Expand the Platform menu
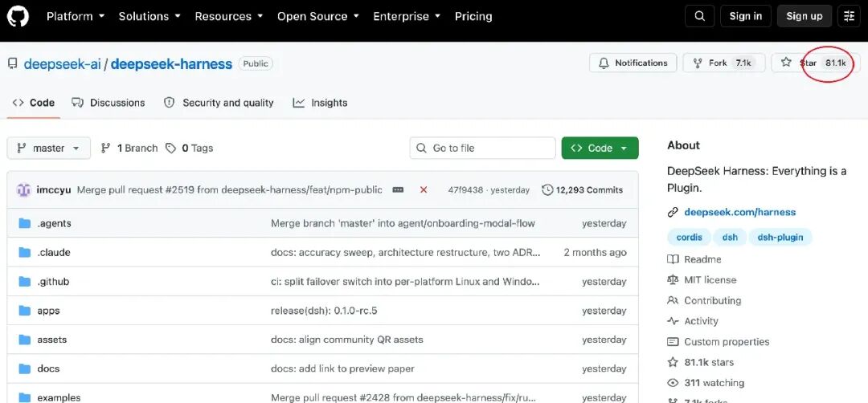This screenshot has height=403, width=868. [x=76, y=16]
